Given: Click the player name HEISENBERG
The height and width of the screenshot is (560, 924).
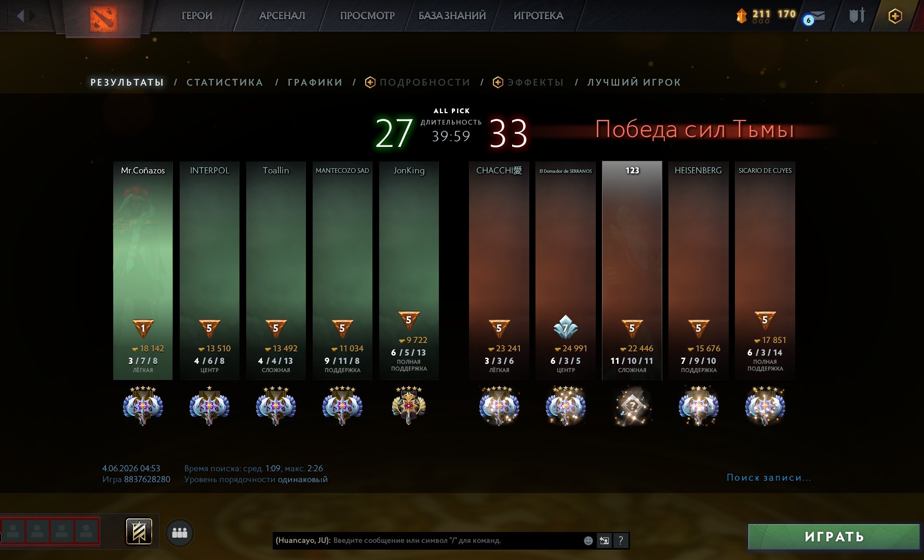Looking at the screenshot, I should 698,170.
